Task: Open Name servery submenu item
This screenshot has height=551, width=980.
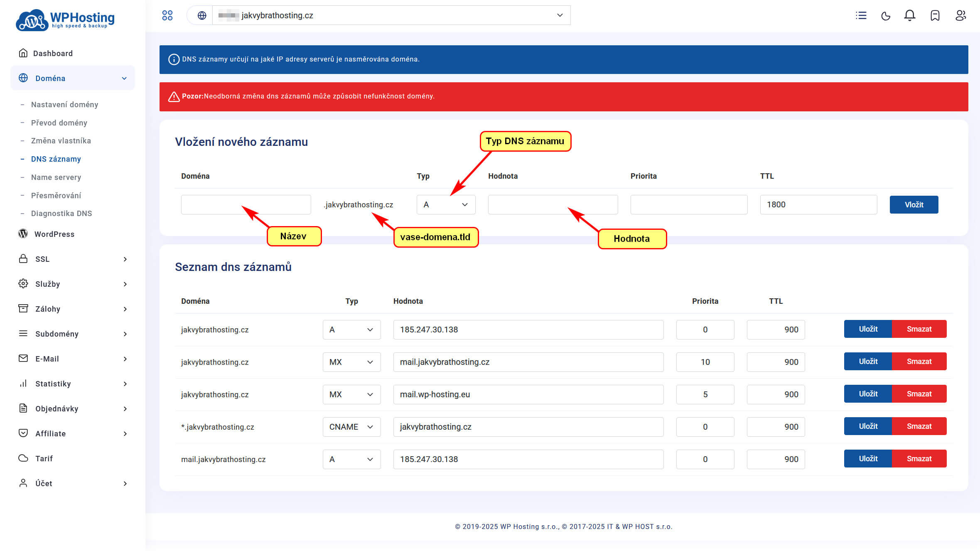Action: tap(56, 177)
